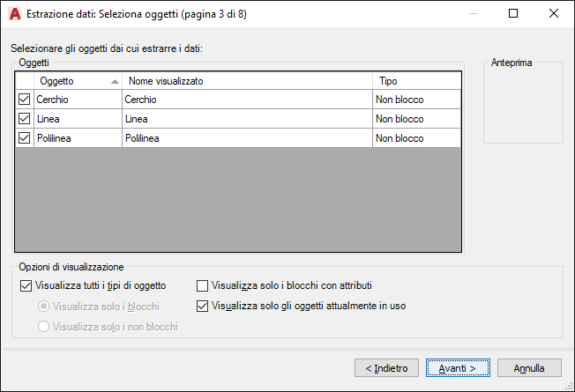This screenshot has height=392, width=575.
Task: Cancel with the Annulla button
Action: pyautogui.click(x=529, y=367)
